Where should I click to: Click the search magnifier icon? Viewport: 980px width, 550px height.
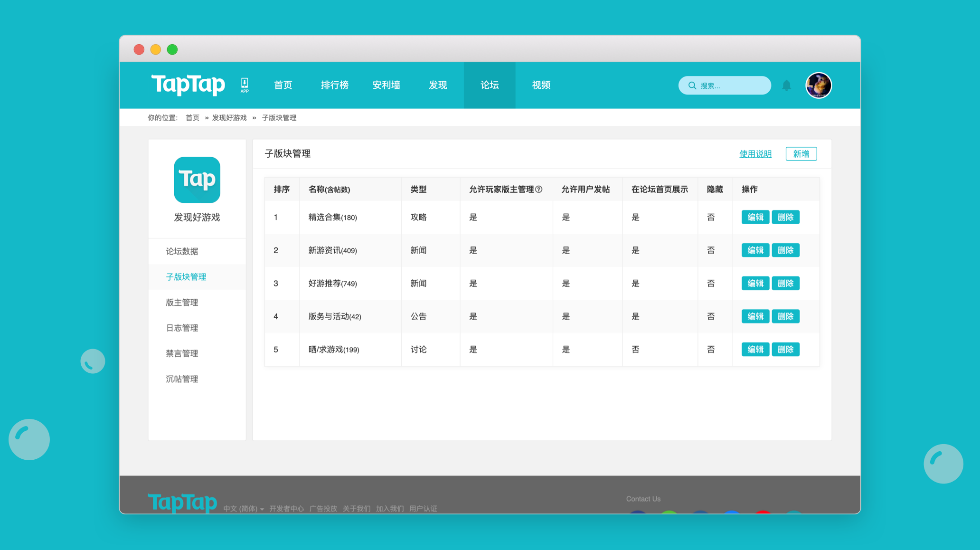[x=692, y=85]
